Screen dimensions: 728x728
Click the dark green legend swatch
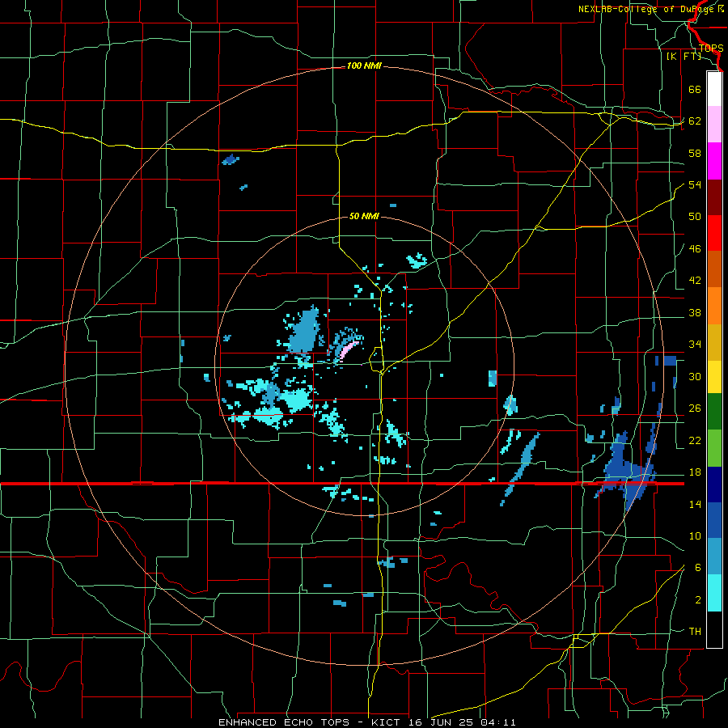714,412
